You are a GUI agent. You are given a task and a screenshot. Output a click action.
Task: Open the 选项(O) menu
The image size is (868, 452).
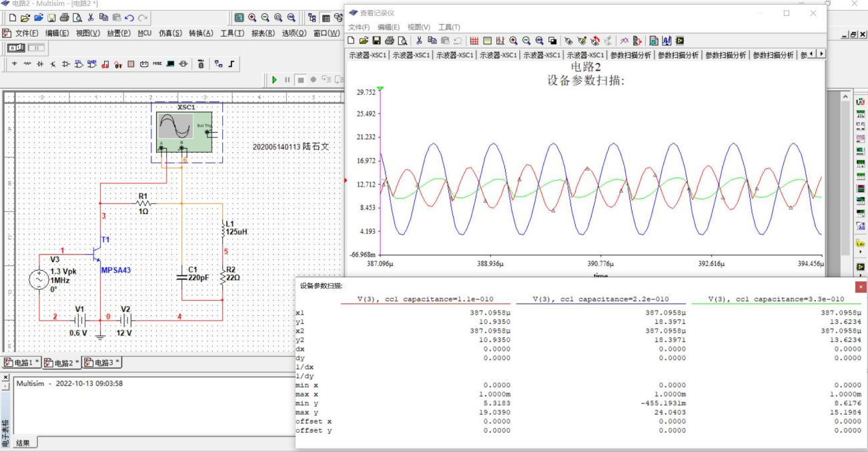click(x=295, y=33)
